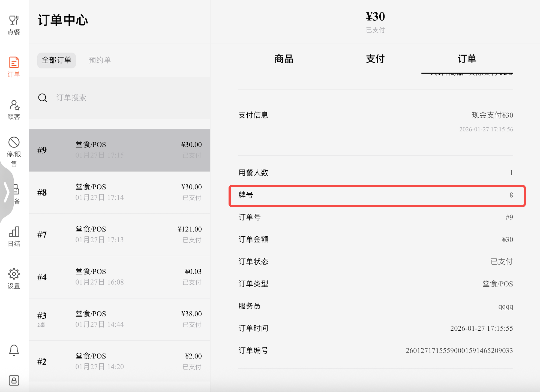Select order #8 in the list

click(119, 192)
